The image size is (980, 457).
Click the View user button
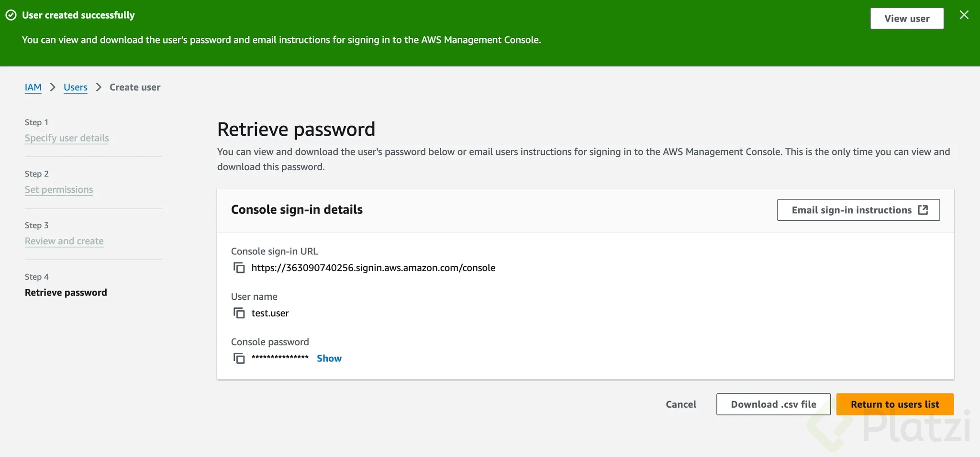[x=906, y=19]
